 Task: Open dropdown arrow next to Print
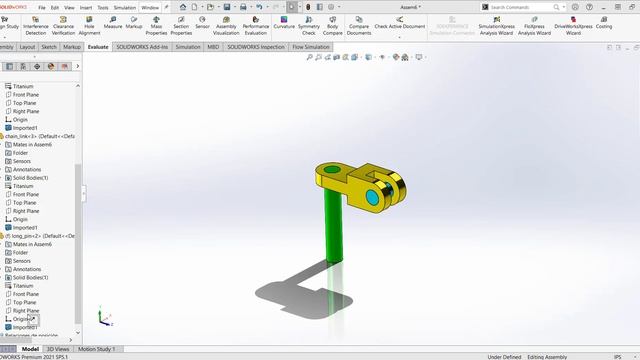[251, 7]
